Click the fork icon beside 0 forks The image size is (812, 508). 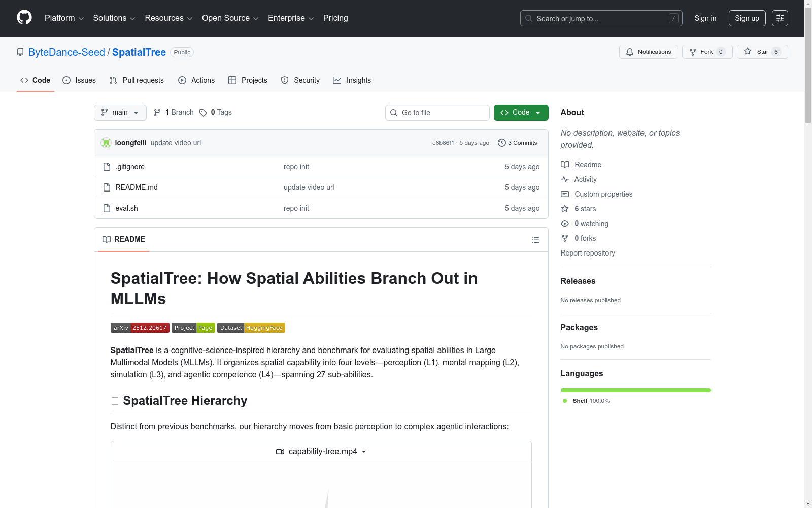[565, 238]
